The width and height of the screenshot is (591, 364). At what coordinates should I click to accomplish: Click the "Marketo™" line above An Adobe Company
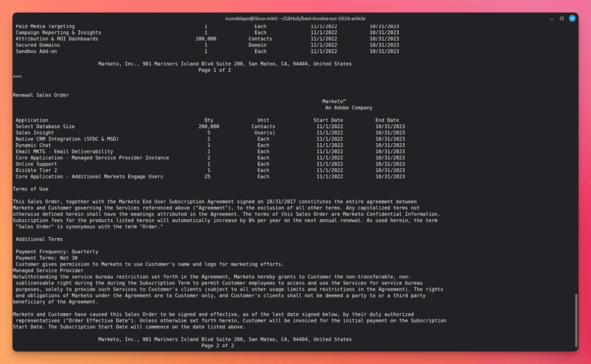pos(334,102)
